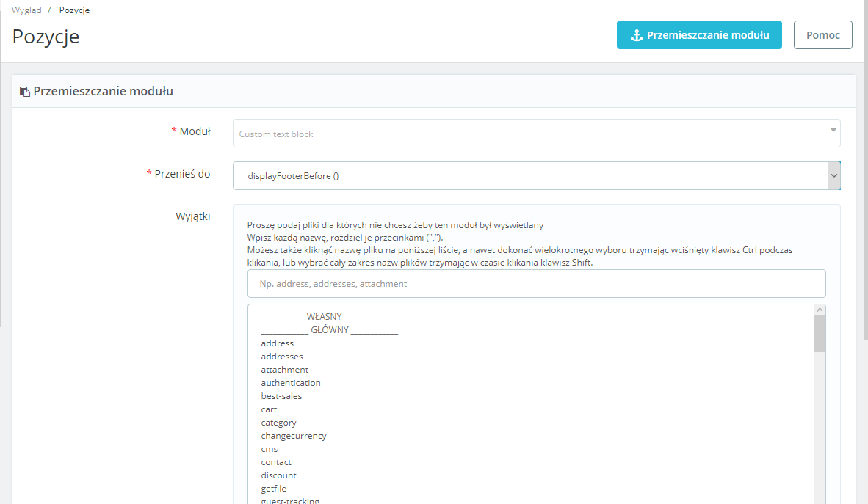Select addresses in exceptions list
Viewport: 868px width, 504px height.
282,357
